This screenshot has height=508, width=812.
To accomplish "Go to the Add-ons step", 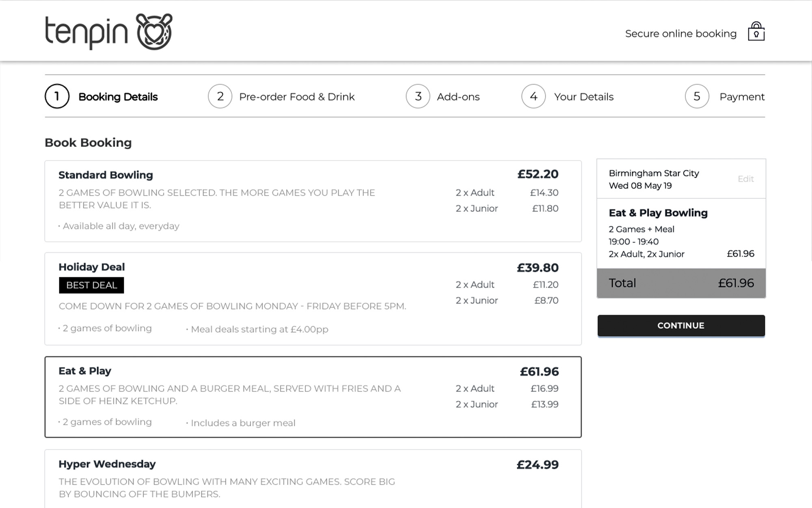I will click(x=458, y=97).
